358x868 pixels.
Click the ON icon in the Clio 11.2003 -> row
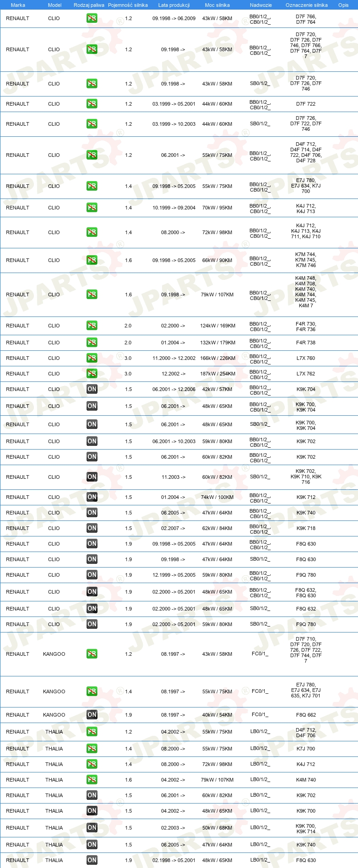(92, 477)
